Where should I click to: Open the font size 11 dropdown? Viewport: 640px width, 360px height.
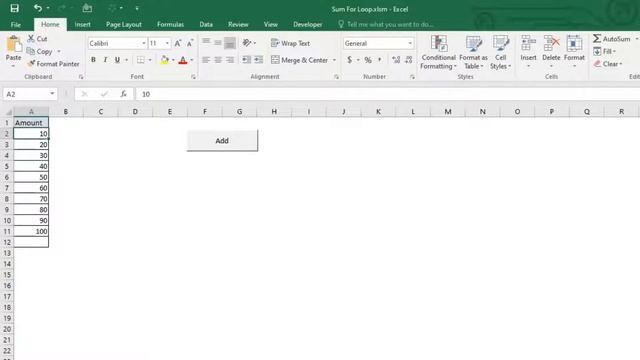pos(167,43)
